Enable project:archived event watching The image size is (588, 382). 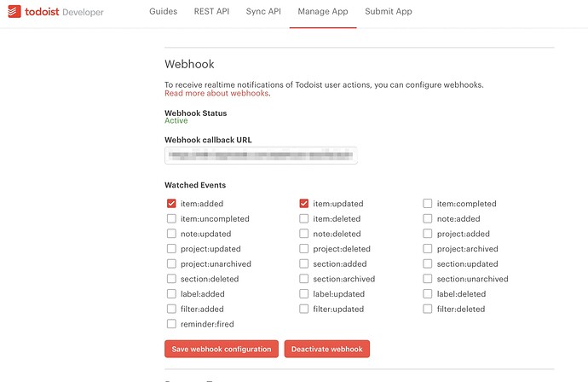click(428, 249)
